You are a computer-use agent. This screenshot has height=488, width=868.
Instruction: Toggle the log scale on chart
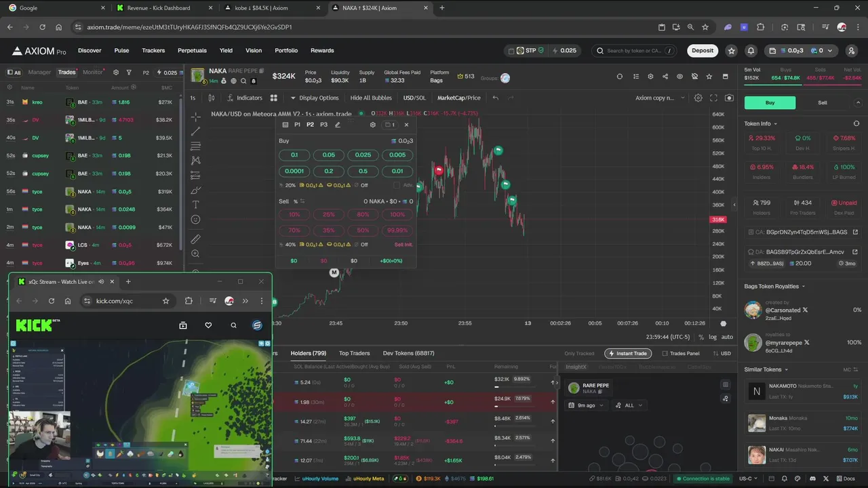point(713,337)
